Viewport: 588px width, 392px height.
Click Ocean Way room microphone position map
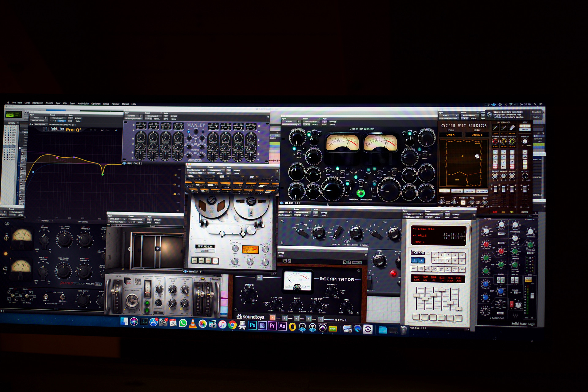pyautogui.click(x=463, y=163)
